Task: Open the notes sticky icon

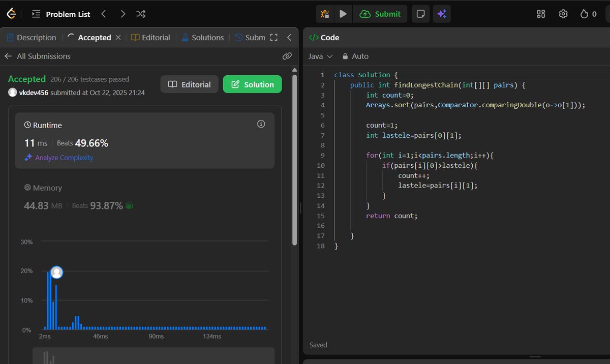Action: (420, 14)
